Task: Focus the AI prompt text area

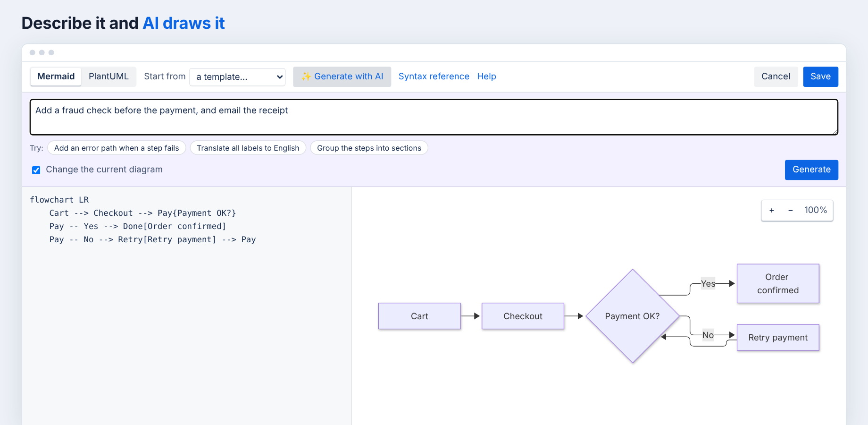Action: coord(434,117)
